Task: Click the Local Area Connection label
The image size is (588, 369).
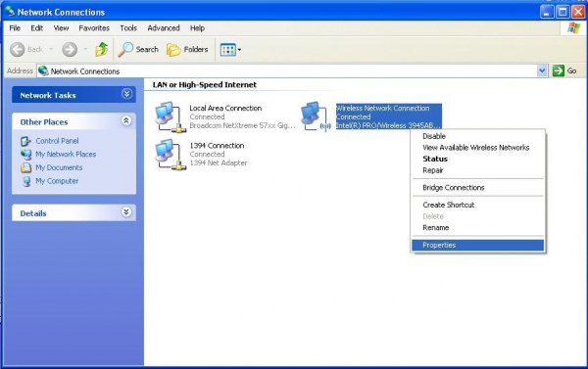Action: coord(225,109)
